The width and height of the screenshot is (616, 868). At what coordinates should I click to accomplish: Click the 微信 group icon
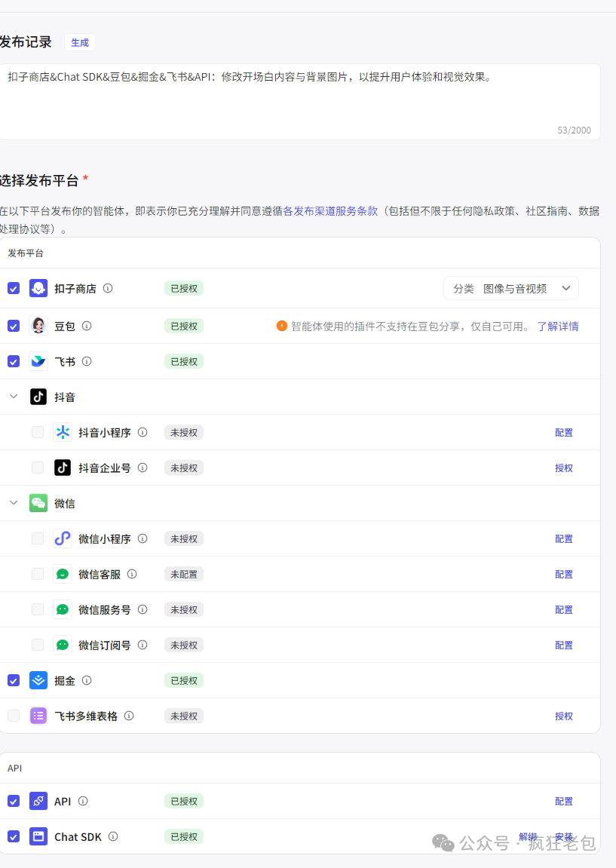38,503
